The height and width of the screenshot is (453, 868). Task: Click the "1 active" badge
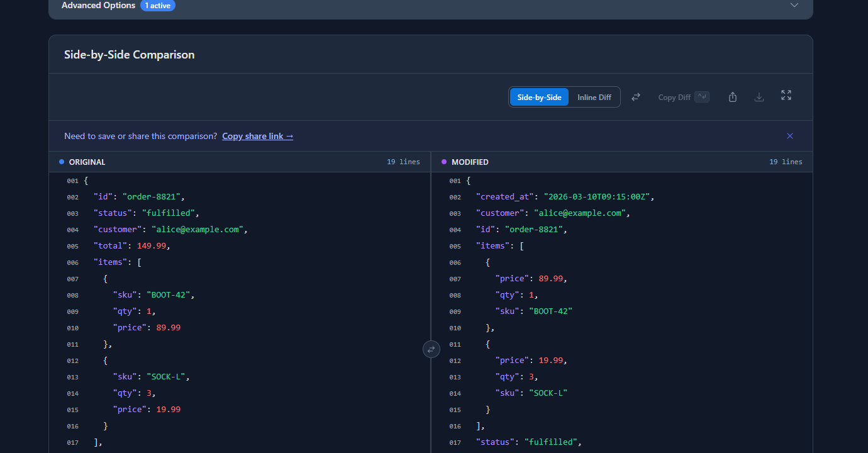(x=158, y=6)
